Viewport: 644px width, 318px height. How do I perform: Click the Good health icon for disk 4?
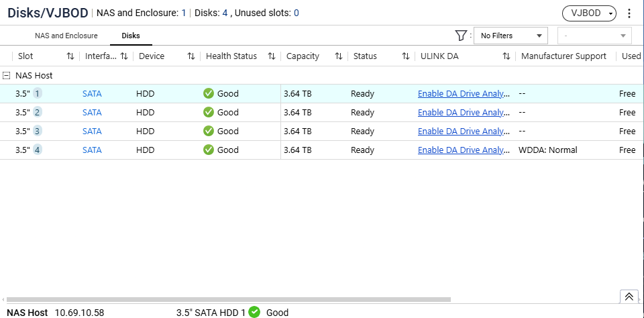coord(209,150)
